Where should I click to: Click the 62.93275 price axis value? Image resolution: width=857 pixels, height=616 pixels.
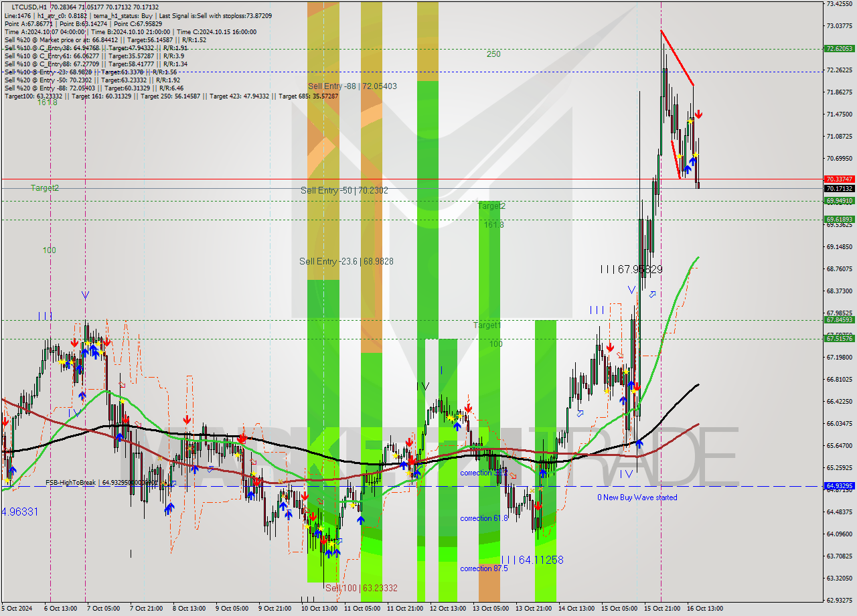tap(840, 600)
